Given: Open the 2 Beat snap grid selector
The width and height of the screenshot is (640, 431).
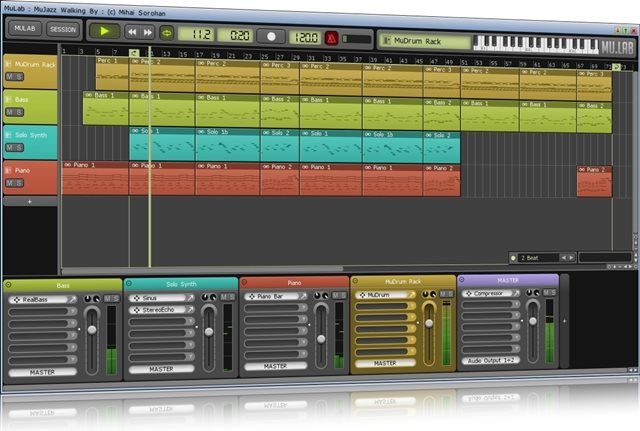Looking at the screenshot, I should pos(537,258).
